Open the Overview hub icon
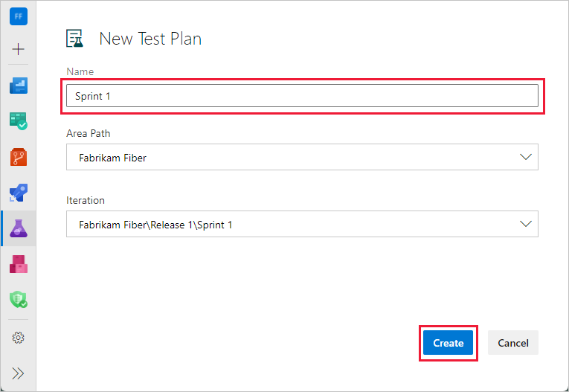Image resolution: width=569 pixels, height=392 pixels. coord(19,86)
